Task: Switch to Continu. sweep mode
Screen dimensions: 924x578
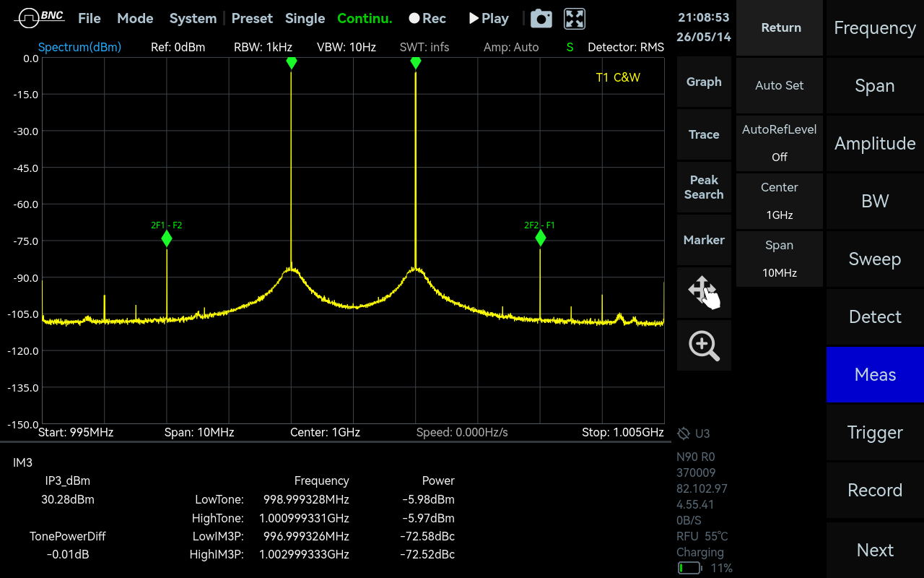Action: coord(365,19)
